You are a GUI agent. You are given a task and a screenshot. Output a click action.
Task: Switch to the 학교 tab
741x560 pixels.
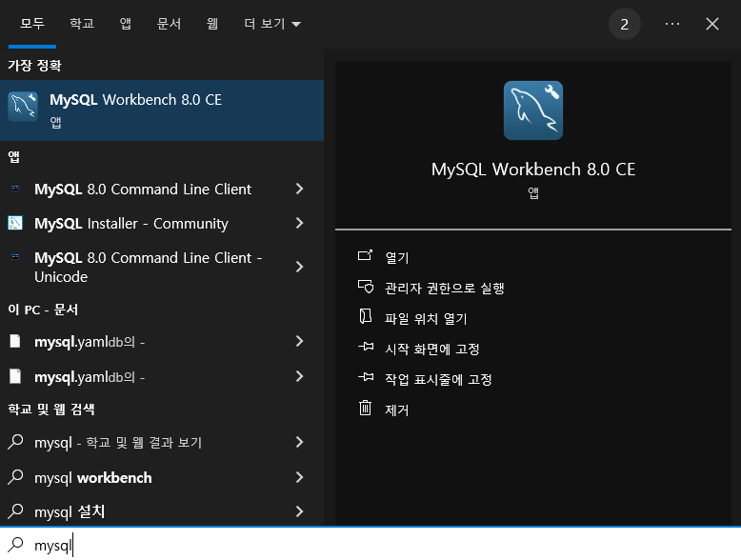[82, 24]
